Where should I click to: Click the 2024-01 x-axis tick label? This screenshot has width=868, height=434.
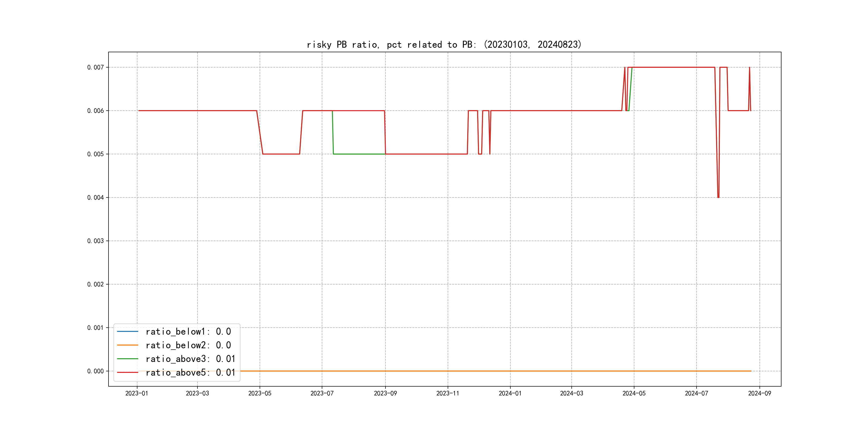coord(510,393)
